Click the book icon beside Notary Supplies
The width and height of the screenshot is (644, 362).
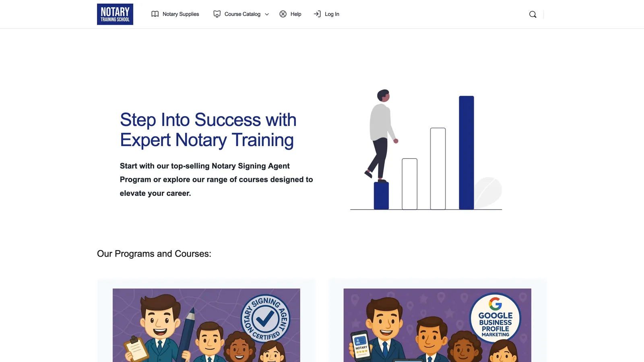tap(155, 14)
